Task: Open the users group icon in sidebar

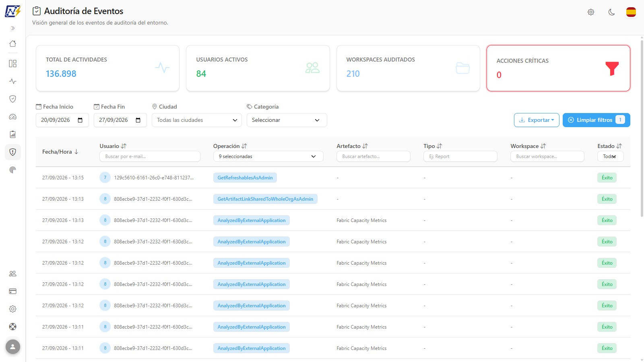Action: (13, 274)
